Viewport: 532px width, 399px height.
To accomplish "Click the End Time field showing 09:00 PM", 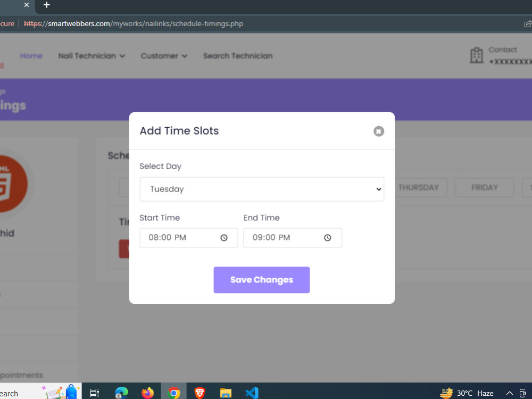I will pos(293,237).
